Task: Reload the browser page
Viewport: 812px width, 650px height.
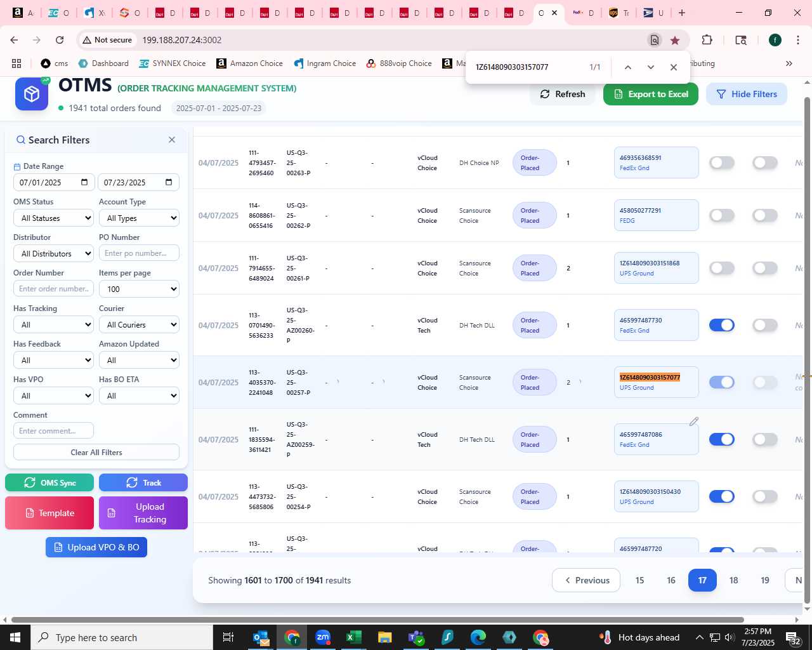Action: pos(60,40)
